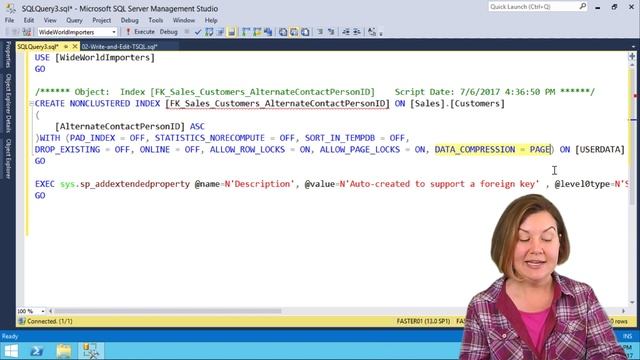Click the Windows Start button
640x360 pixels.
[x=11, y=351]
